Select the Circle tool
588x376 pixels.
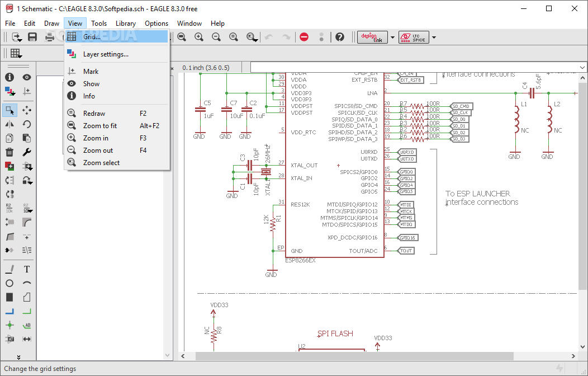pos(10,283)
